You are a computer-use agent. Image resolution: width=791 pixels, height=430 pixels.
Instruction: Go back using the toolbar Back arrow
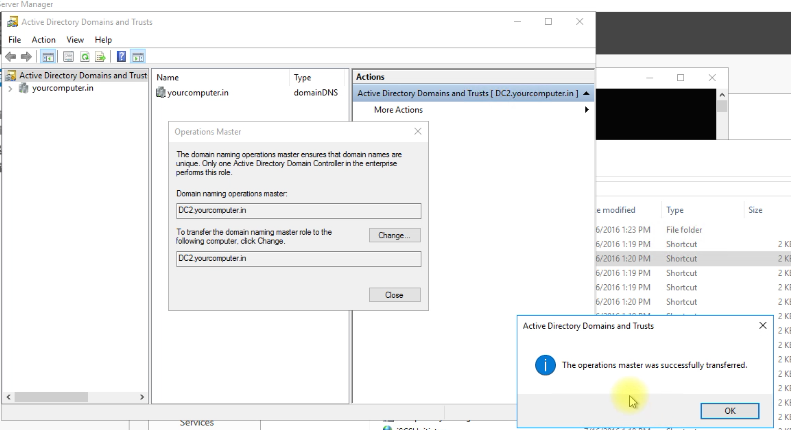[11, 57]
